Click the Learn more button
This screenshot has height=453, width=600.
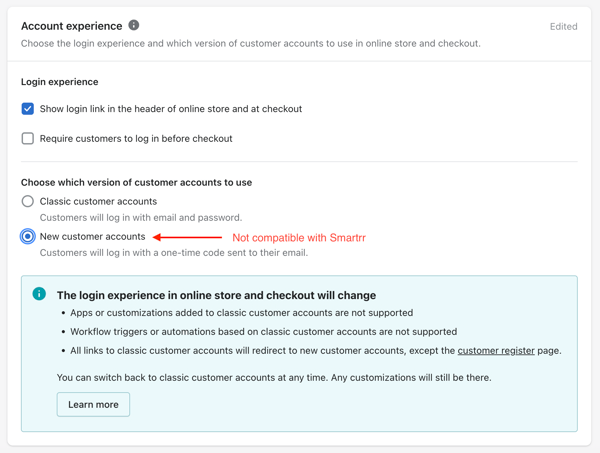93,404
